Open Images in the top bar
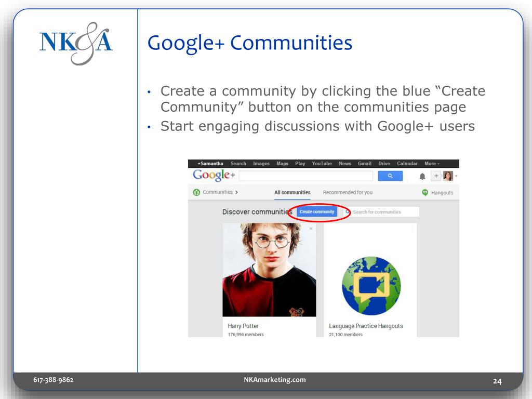This screenshot has height=399, width=532. [x=261, y=164]
